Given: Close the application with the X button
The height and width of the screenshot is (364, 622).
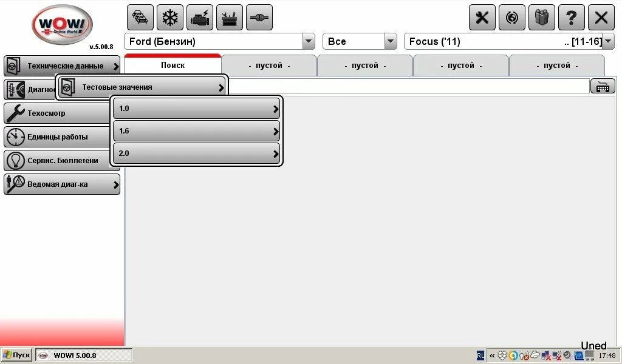Looking at the screenshot, I should 601,18.
